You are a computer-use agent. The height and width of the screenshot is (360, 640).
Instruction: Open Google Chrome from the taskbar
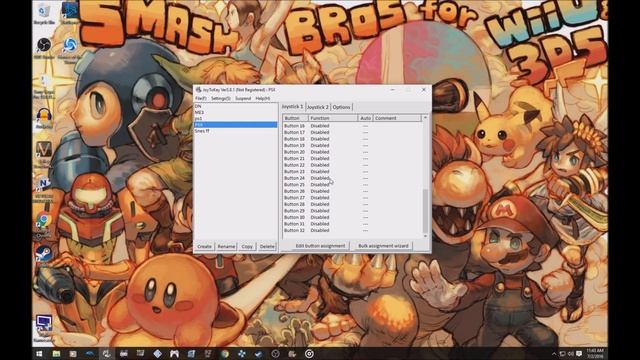[x=225, y=353]
